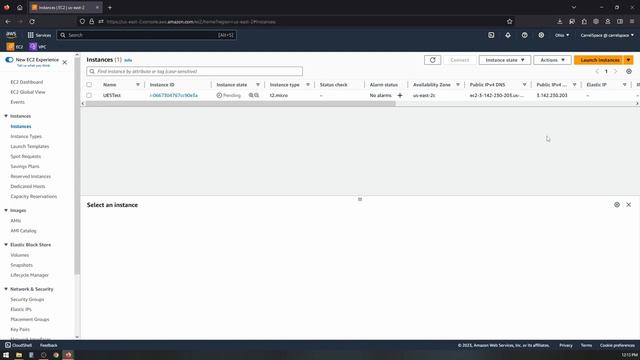Open the Privacy link in the footer
The width and height of the screenshot is (640, 360).
pos(566,345)
